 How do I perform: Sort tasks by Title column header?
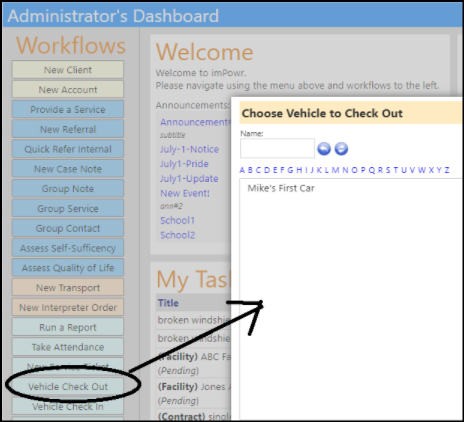tap(168, 303)
